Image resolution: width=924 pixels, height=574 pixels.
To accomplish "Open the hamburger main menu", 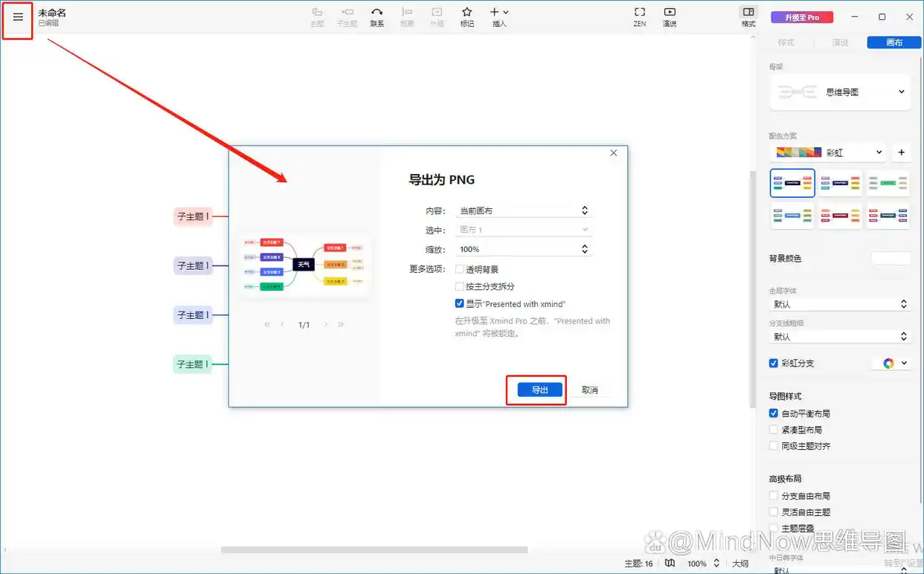I will tap(18, 17).
